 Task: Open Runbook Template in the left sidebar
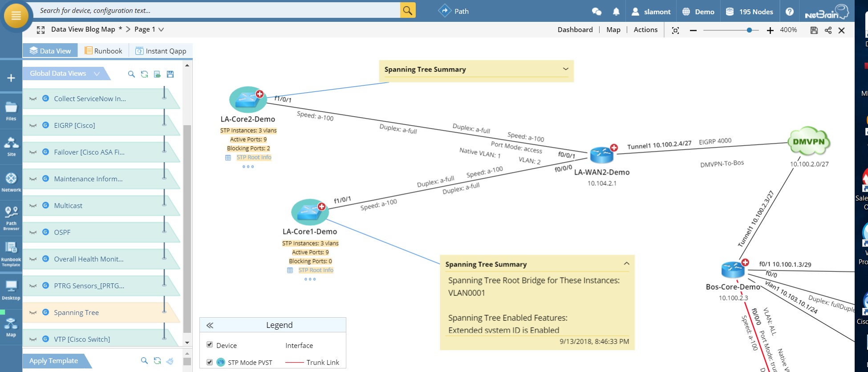[x=11, y=254]
